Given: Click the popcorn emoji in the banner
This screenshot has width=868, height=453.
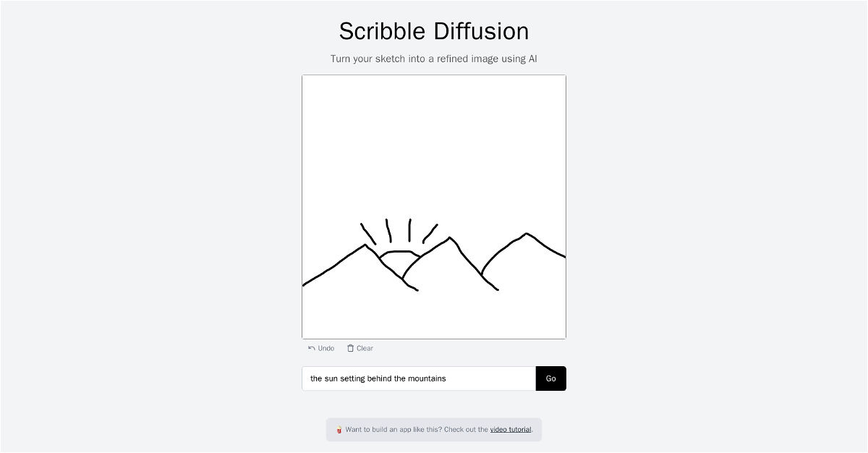Looking at the screenshot, I should coord(339,430).
